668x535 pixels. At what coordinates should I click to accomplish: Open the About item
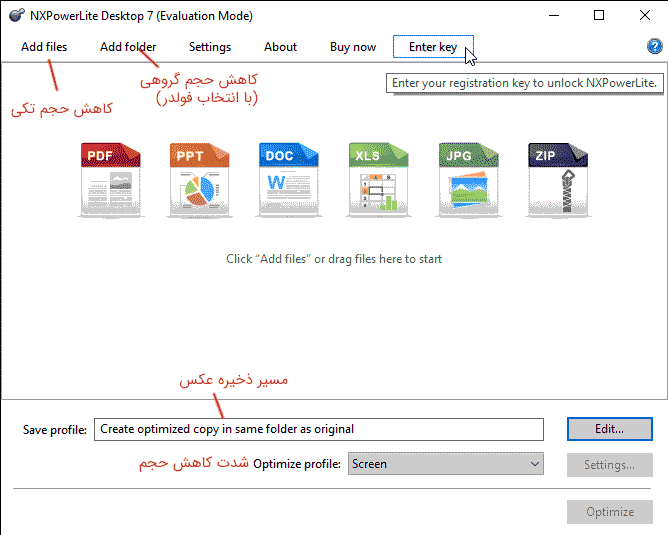point(280,47)
